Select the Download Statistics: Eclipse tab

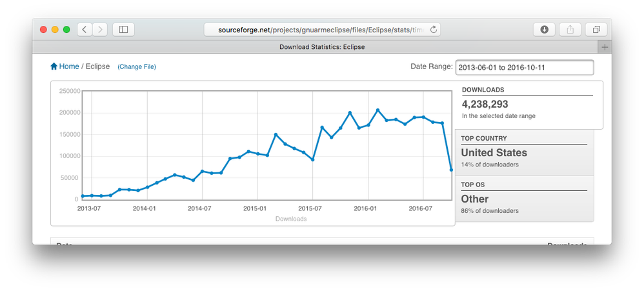pos(322,47)
